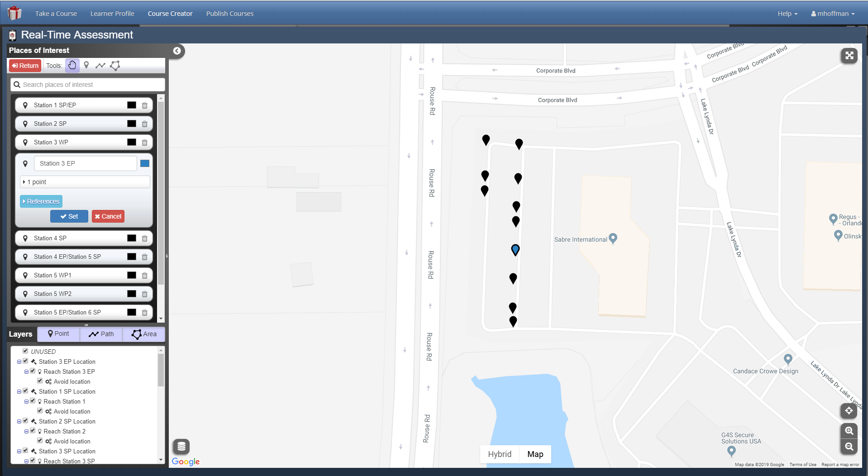Viewport: 868px width, 476px height.
Task: Delete Station 3 WP place
Action: pyautogui.click(x=145, y=143)
